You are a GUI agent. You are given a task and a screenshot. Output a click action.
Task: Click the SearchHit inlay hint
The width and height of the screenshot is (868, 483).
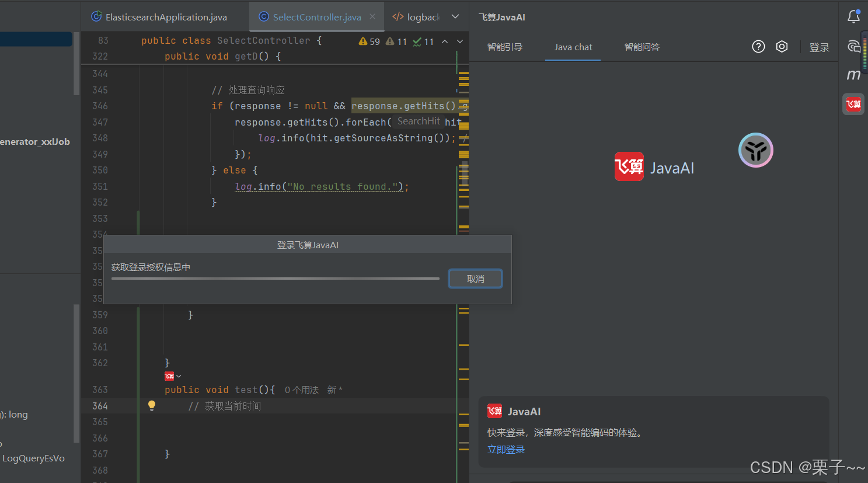[x=419, y=121]
